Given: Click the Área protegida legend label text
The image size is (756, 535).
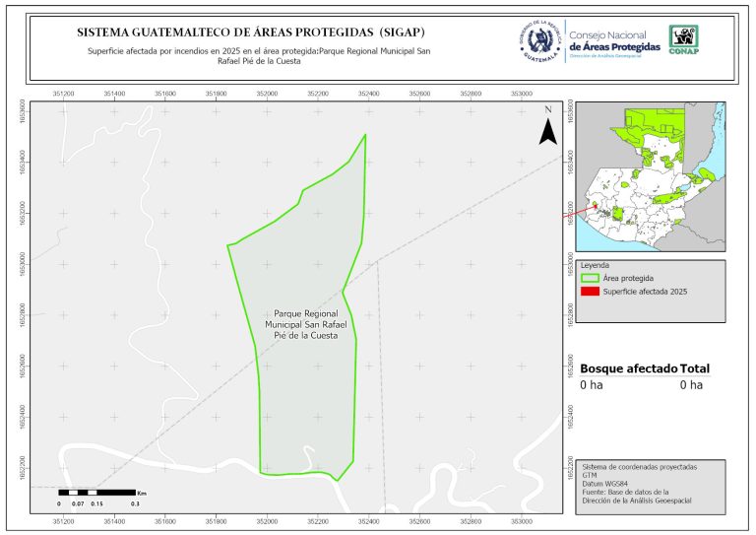Looking at the screenshot, I should [628, 279].
